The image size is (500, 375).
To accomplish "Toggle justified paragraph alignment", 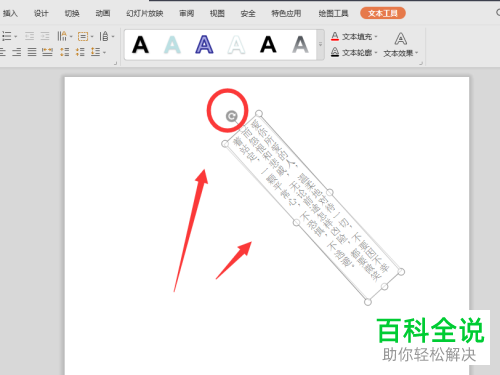I will tap(32, 52).
